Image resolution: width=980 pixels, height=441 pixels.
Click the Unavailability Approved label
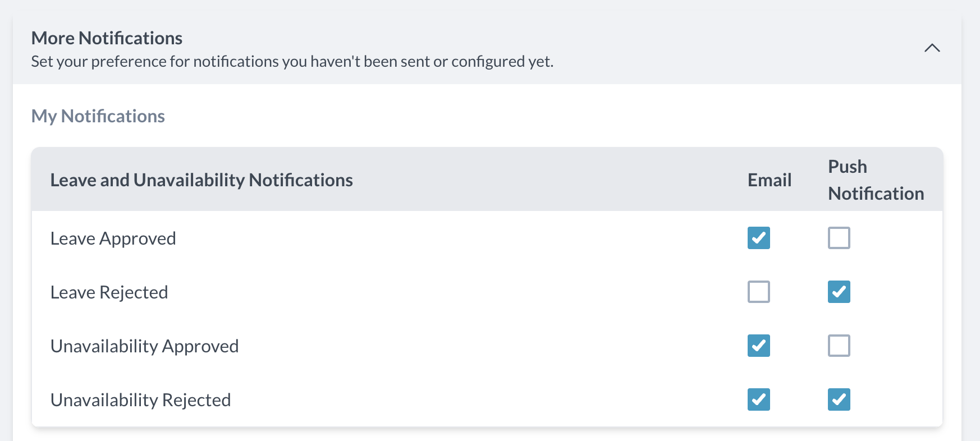pyautogui.click(x=144, y=346)
